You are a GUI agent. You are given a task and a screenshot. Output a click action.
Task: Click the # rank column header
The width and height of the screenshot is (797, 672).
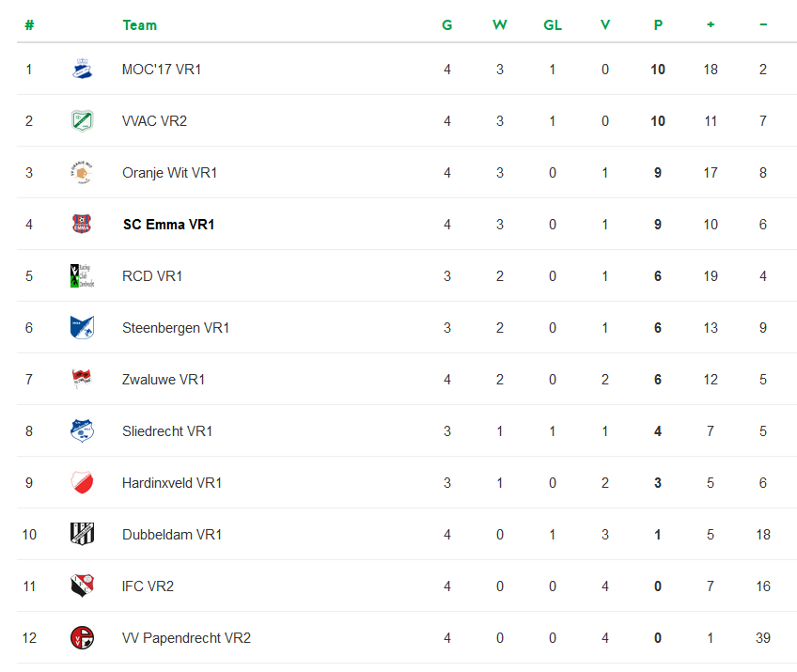click(29, 25)
